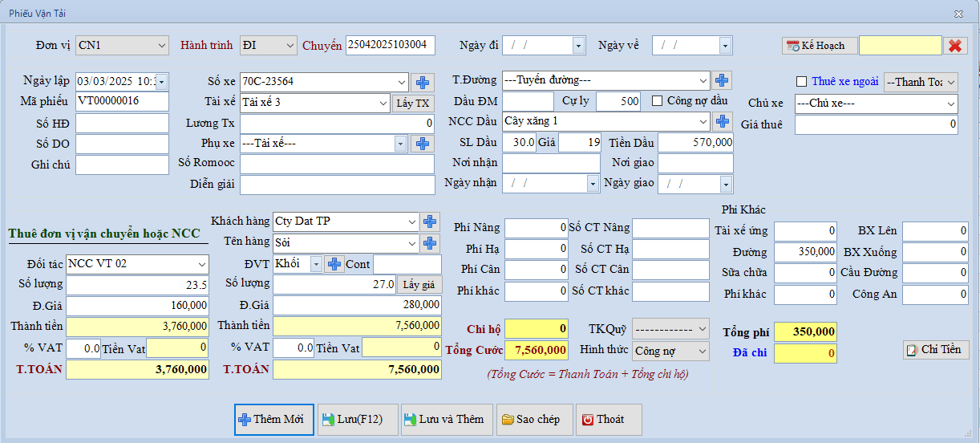980x443 pixels.
Task: Click the Đường fee field showing 350,000
Action: coord(805,252)
